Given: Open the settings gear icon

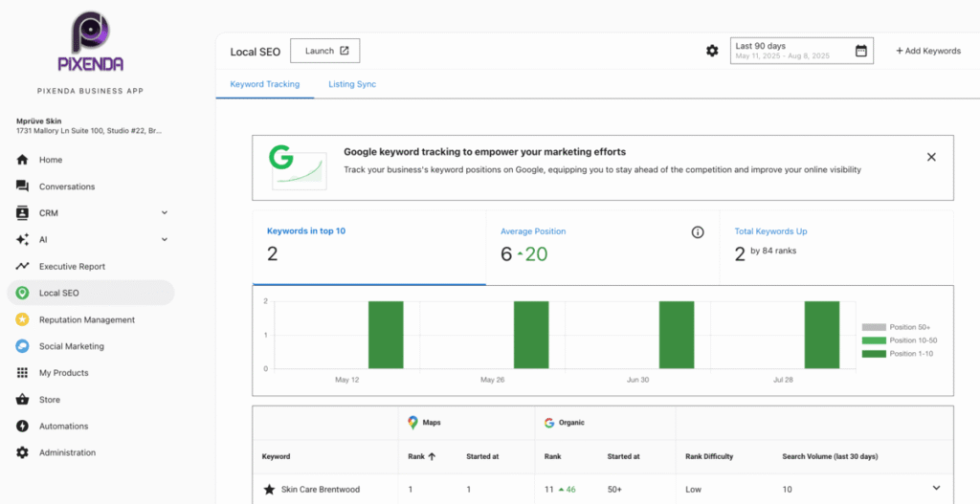Looking at the screenshot, I should pos(712,51).
